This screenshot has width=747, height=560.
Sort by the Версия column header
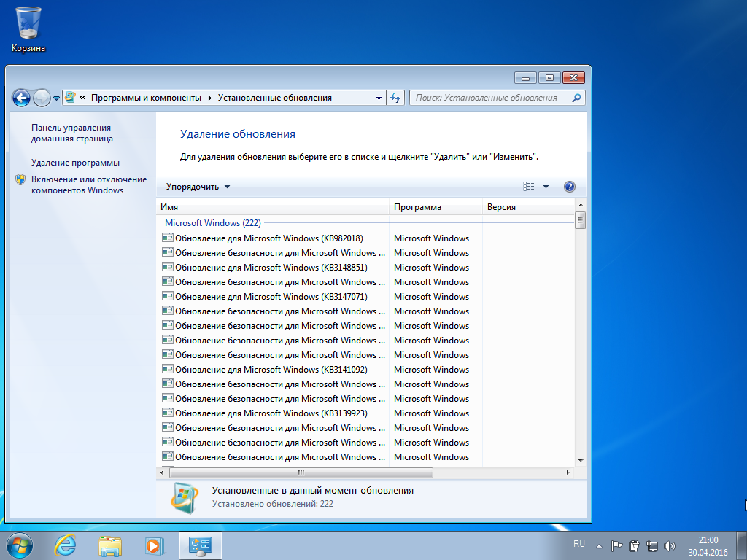click(529, 207)
